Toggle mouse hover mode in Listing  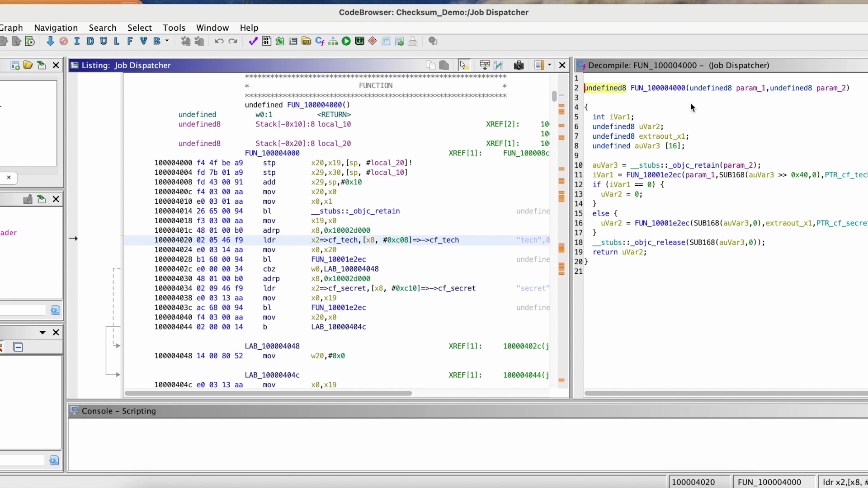click(x=463, y=65)
